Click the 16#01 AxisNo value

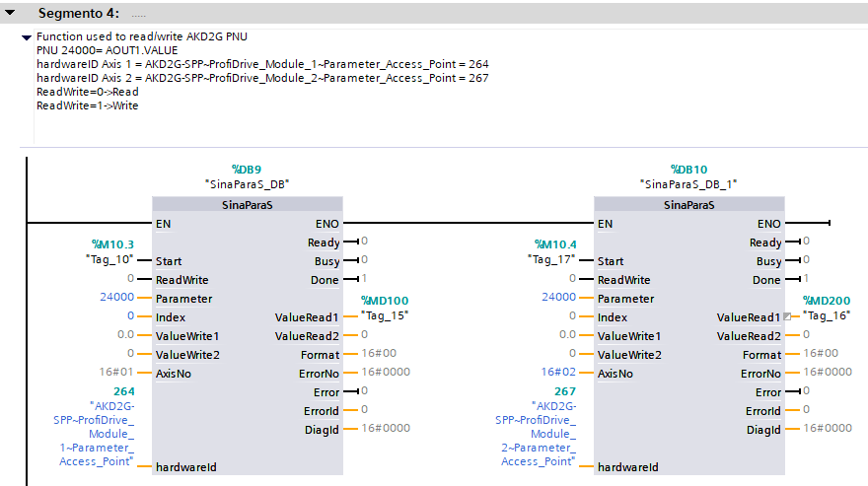[x=116, y=372]
